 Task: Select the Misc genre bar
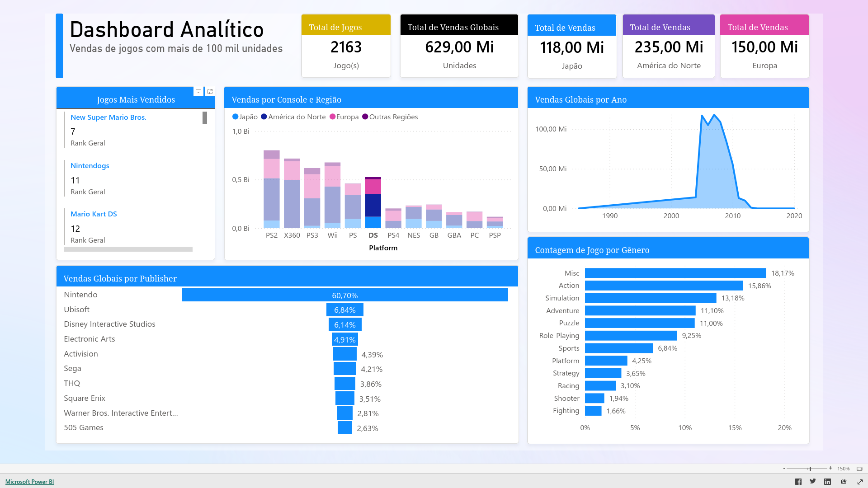coord(675,273)
